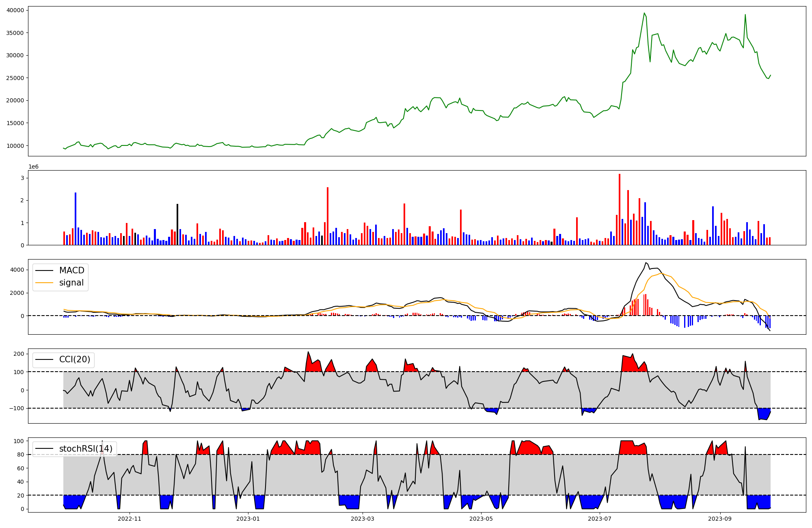
Task: Click the 2023-09 x-axis date label
Action: coord(720,519)
